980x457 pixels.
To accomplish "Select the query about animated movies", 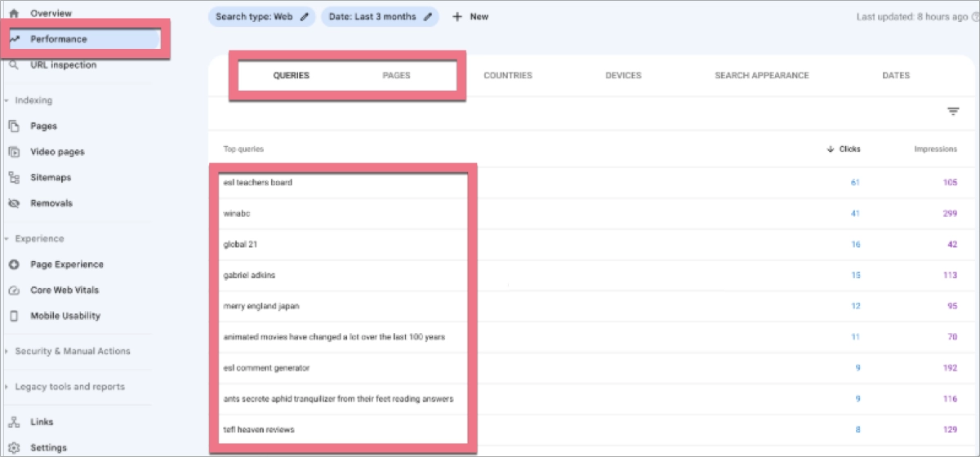I will (334, 337).
